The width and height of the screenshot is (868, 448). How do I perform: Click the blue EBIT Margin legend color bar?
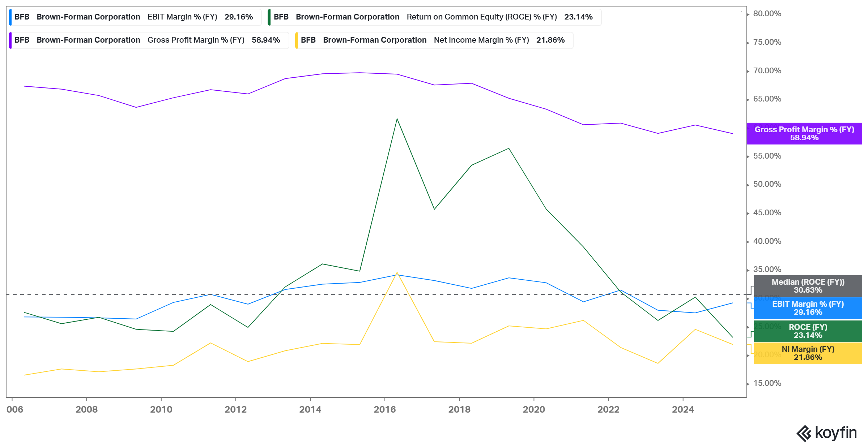point(10,17)
